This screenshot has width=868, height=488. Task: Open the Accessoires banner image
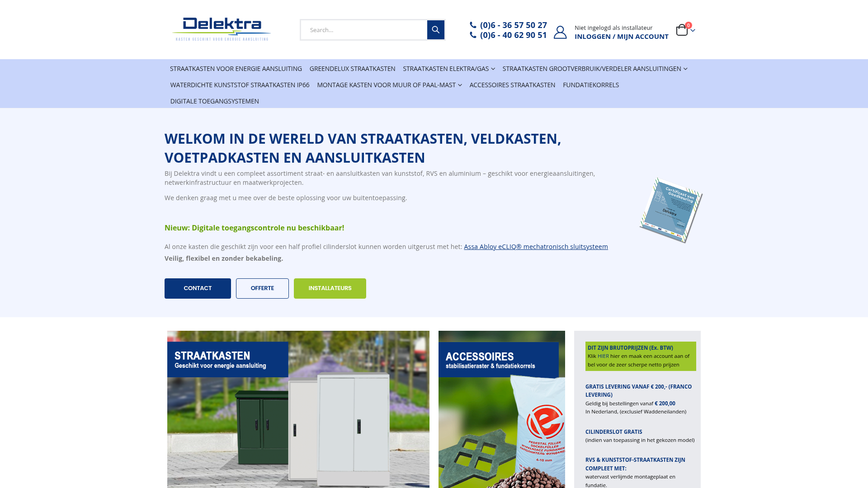[502, 409]
